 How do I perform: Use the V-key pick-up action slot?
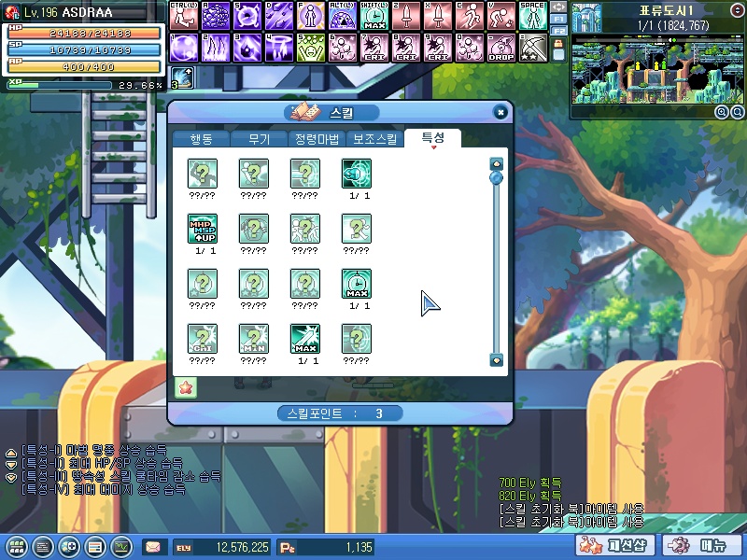coord(501,16)
